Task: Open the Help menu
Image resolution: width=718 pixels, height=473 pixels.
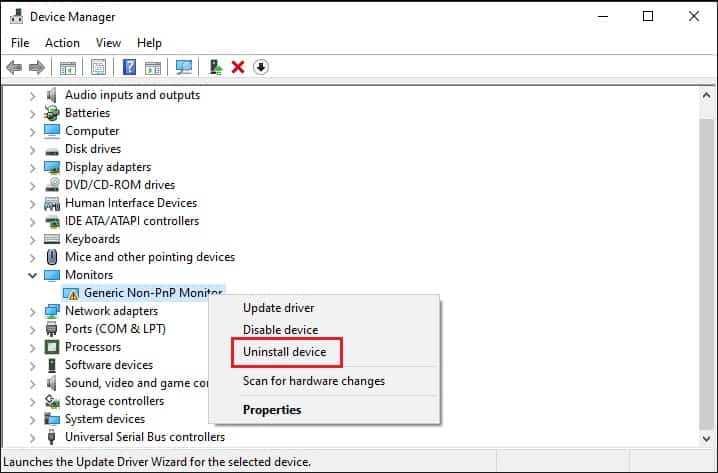Action: click(149, 43)
